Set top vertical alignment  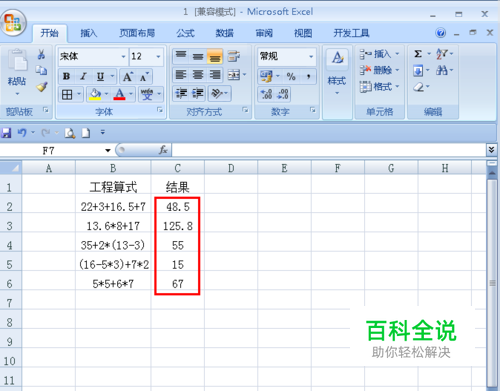pos(181,55)
